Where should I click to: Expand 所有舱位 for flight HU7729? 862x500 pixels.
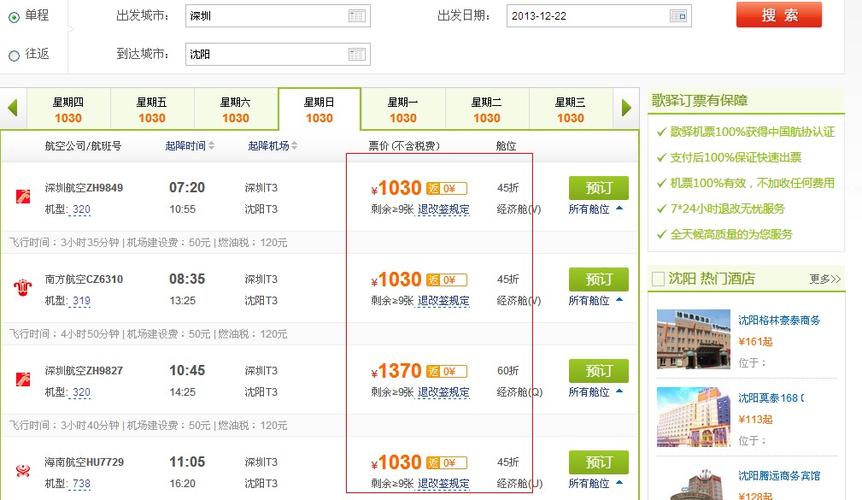click(596, 484)
